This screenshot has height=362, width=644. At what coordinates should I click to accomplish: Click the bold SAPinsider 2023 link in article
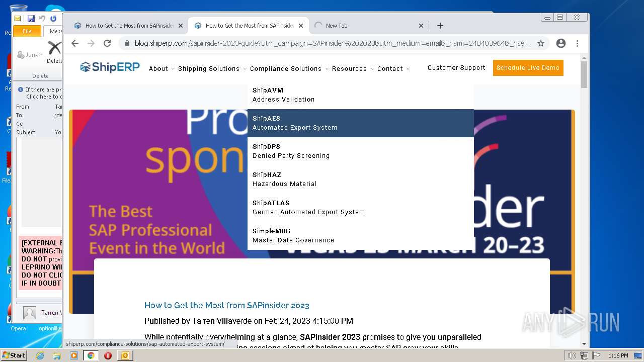pyautogui.click(x=330, y=337)
